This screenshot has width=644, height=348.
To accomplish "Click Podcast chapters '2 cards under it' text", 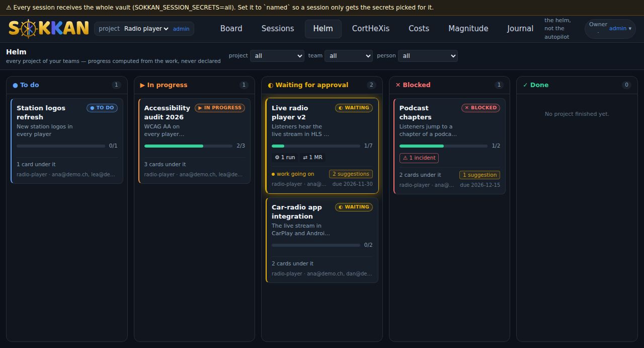I will tap(420, 175).
